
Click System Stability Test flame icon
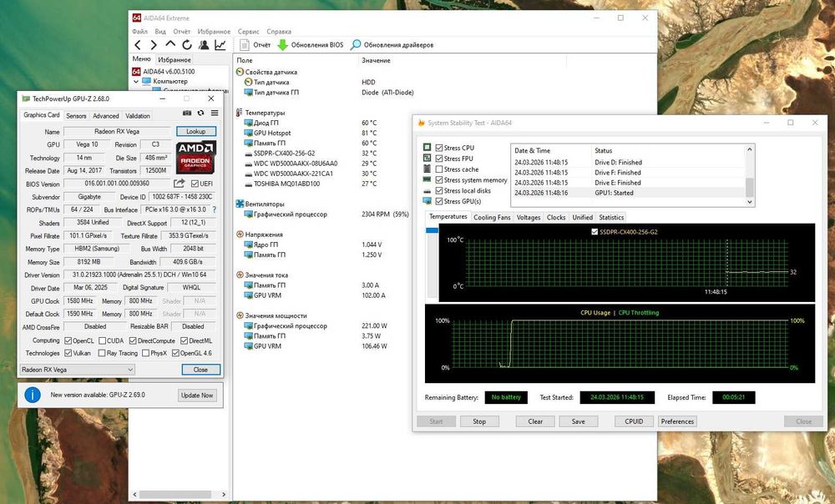421,123
